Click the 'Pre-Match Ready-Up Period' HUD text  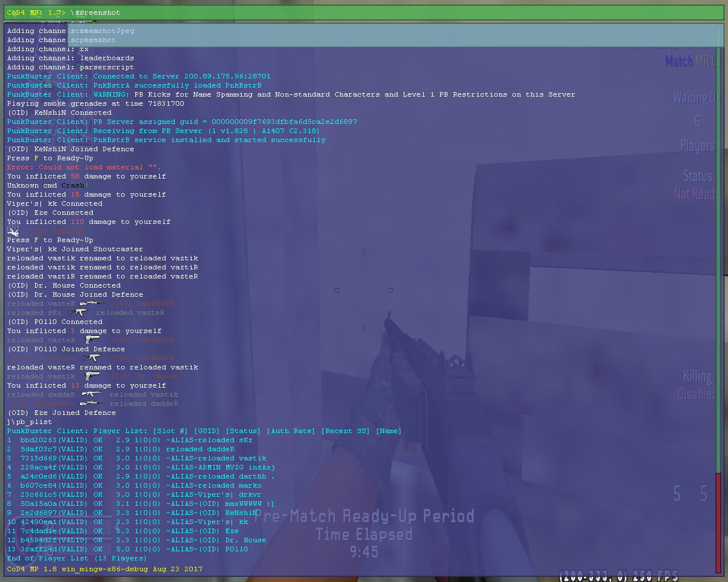pos(364,516)
